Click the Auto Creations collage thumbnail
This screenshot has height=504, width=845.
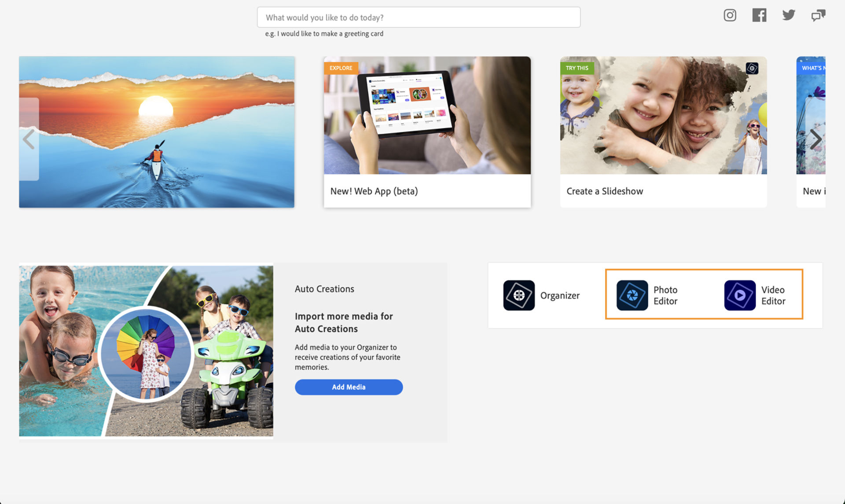(x=147, y=351)
